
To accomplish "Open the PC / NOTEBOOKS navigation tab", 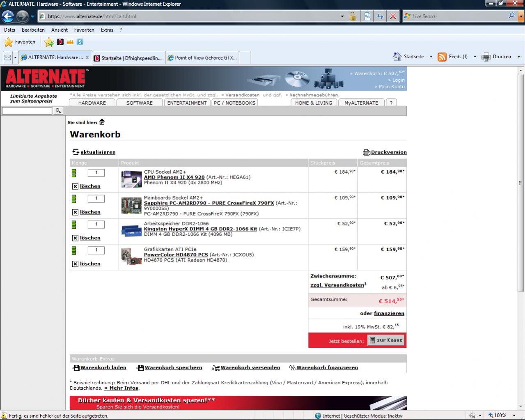I will tap(234, 103).
